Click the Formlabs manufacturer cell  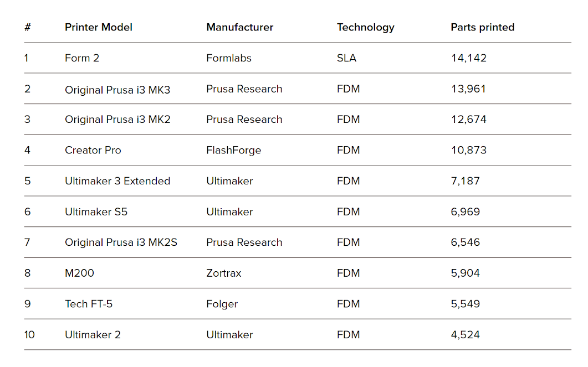tap(229, 58)
